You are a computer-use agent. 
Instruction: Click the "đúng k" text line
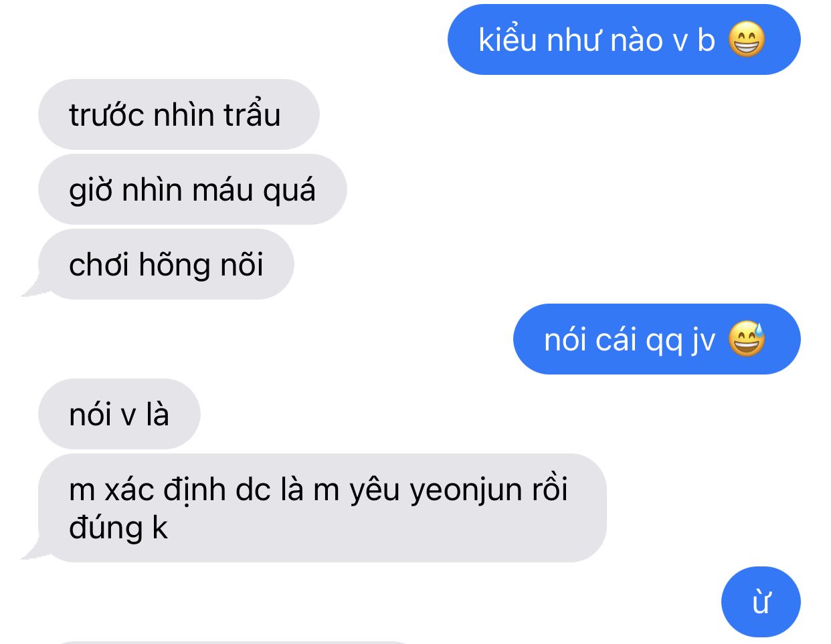pos(118,528)
